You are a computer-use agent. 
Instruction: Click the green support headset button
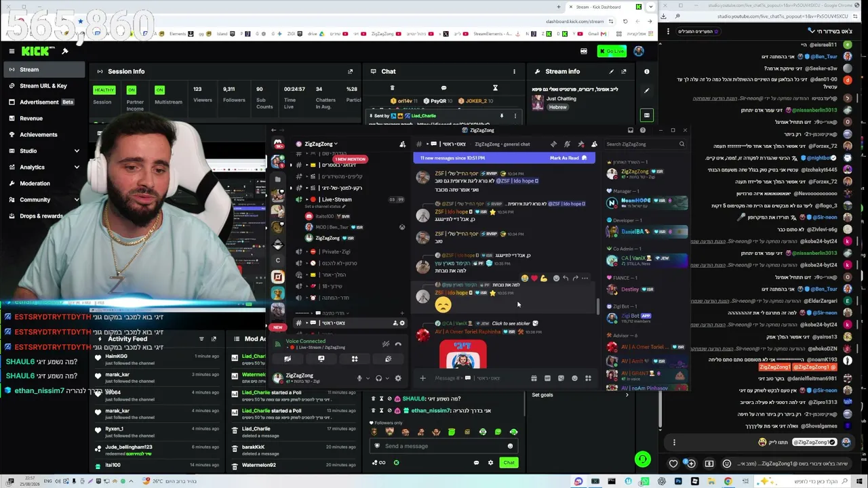pos(642,460)
